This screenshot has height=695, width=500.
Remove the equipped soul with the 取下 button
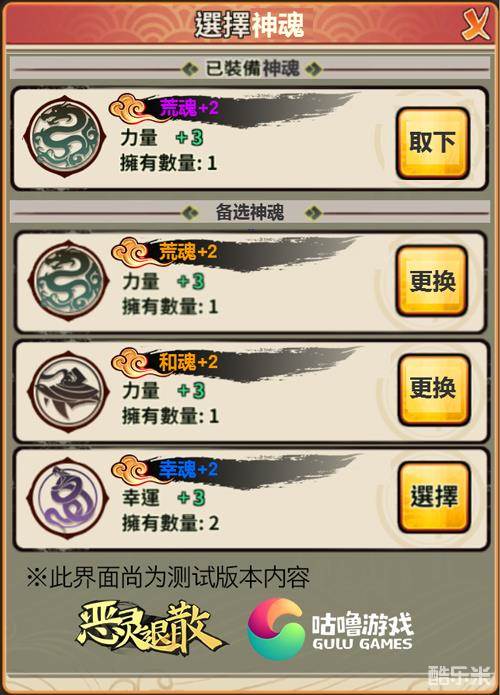(433, 143)
